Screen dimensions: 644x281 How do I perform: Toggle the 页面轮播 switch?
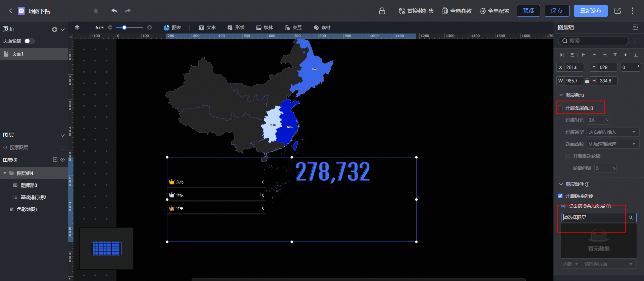[x=29, y=41]
